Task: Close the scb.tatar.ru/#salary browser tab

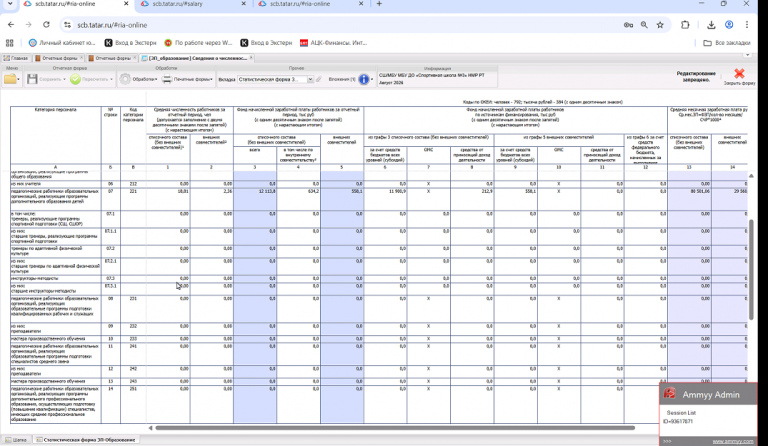Action: click(x=243, y=3)
